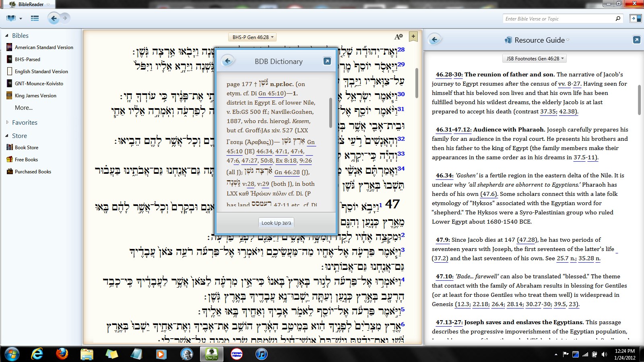
Task: Click the search magnifier icon
Action: [618, 19]
